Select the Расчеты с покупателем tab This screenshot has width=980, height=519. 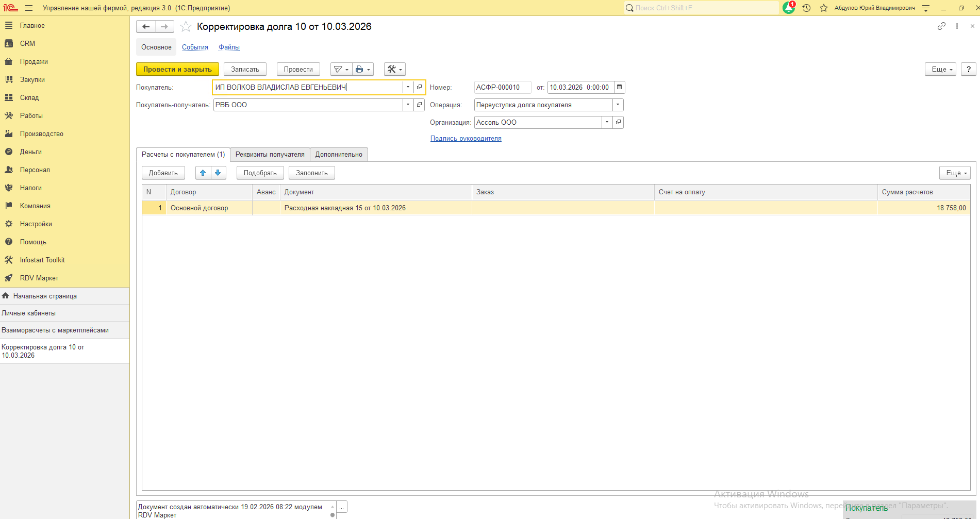[183, 154]
